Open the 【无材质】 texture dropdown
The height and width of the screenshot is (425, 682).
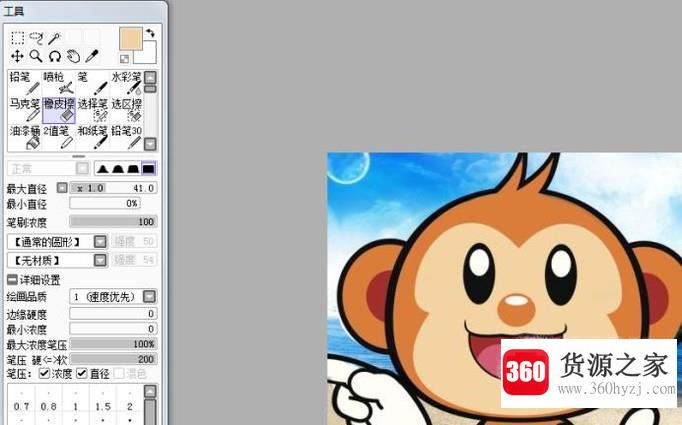pyautogui.click(x=100, y=260)
